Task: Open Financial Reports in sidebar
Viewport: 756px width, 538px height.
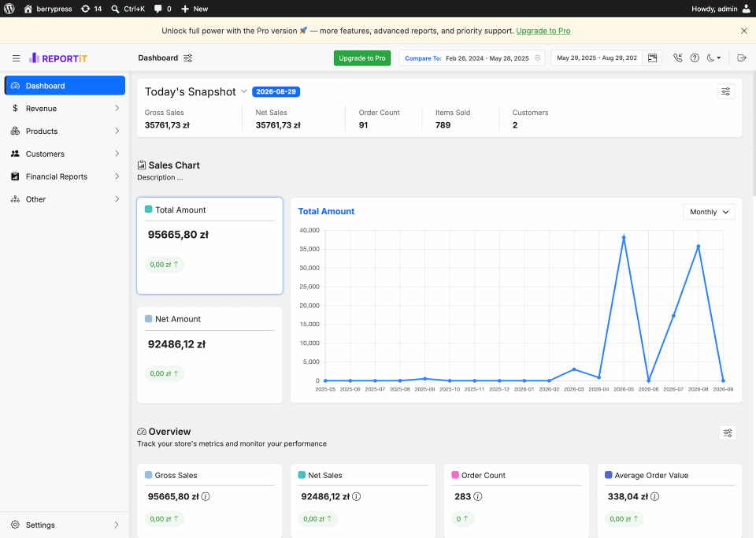Action: pyautogui.click(x=65, y=176)
